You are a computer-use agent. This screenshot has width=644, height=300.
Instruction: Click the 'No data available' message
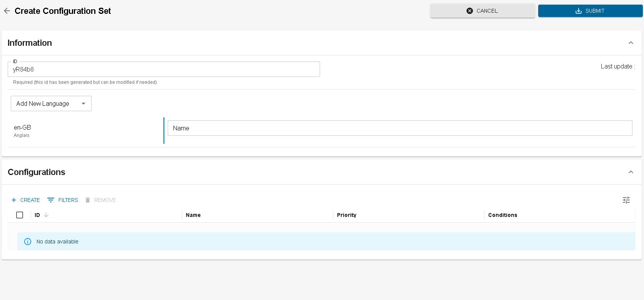[x=57, y=242]
